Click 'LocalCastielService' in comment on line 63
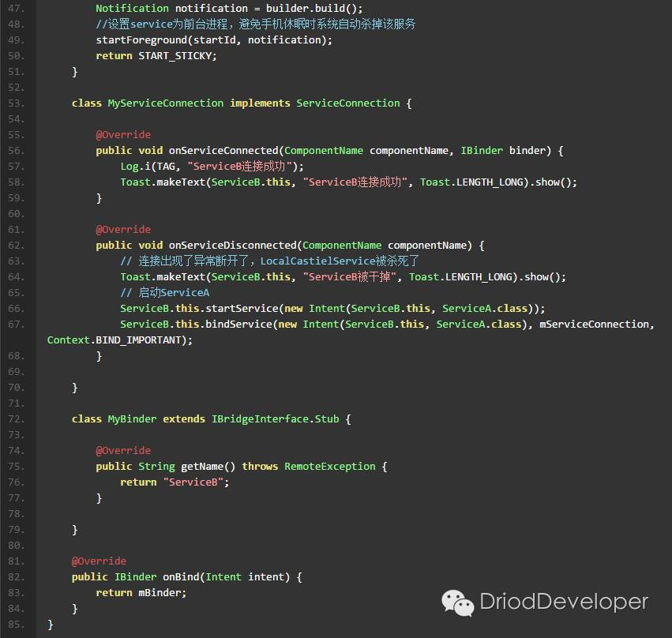 pyautogui.click(x=318, y=261)
